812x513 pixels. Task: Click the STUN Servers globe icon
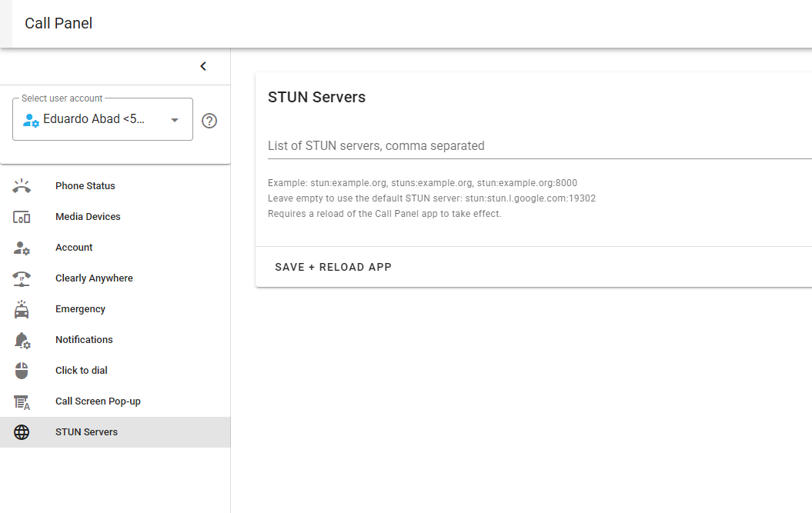point(22,432)
